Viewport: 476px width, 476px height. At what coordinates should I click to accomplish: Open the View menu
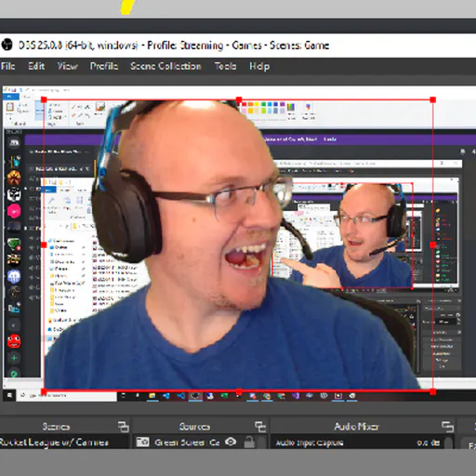click(67, 66)
